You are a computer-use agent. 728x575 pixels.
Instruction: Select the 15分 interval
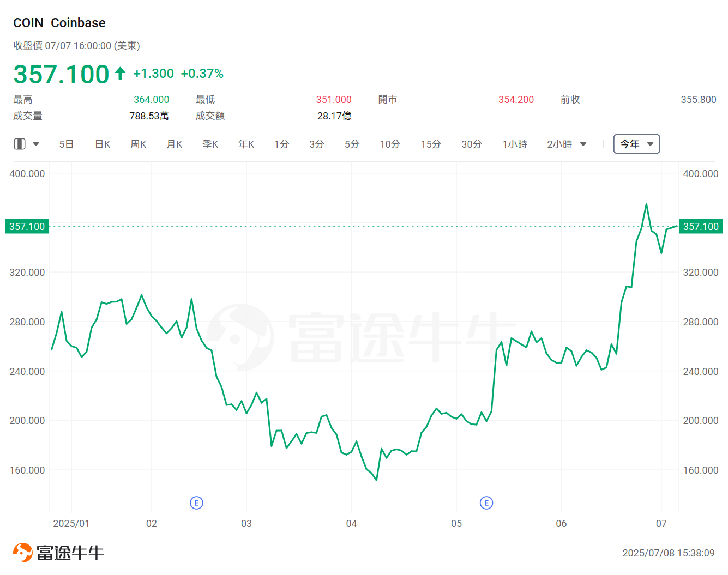(430, 144)
